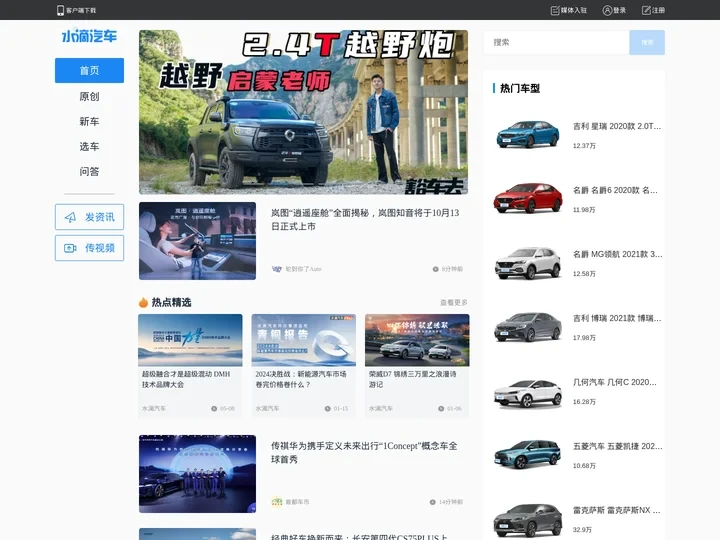Screen dimensions: 720x540
Task: Click the 首都车市 author avatar
Action: (276, 502)
